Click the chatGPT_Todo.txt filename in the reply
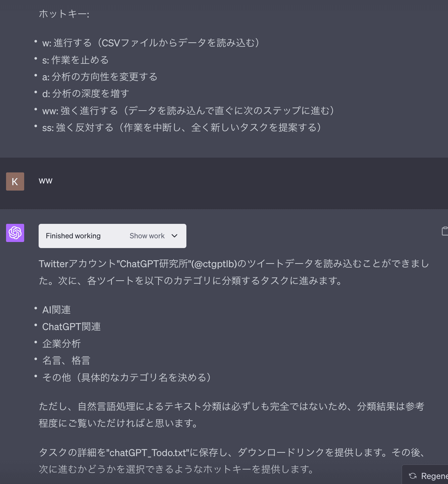Image resolution: width=448 pixels, height=484 pixels. [x=148, y=453]
